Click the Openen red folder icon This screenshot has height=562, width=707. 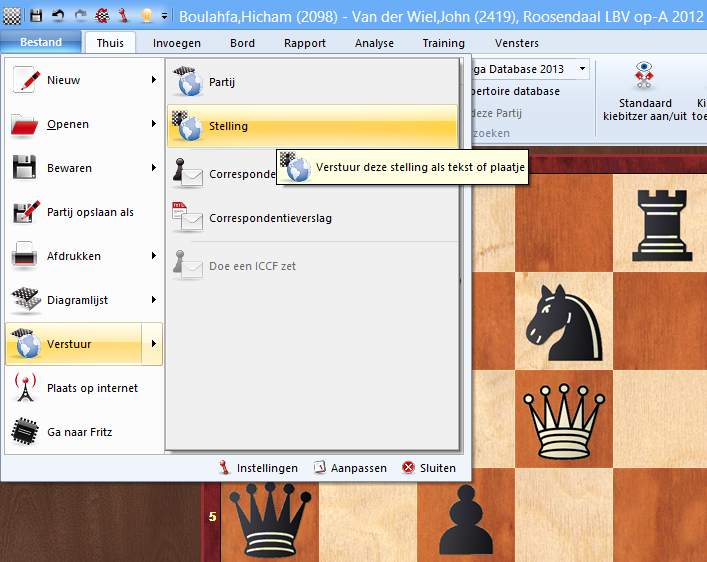(24, 124)
